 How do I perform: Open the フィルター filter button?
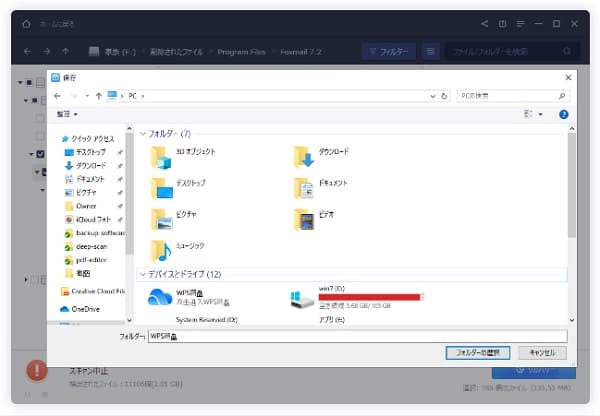point(389,51)
